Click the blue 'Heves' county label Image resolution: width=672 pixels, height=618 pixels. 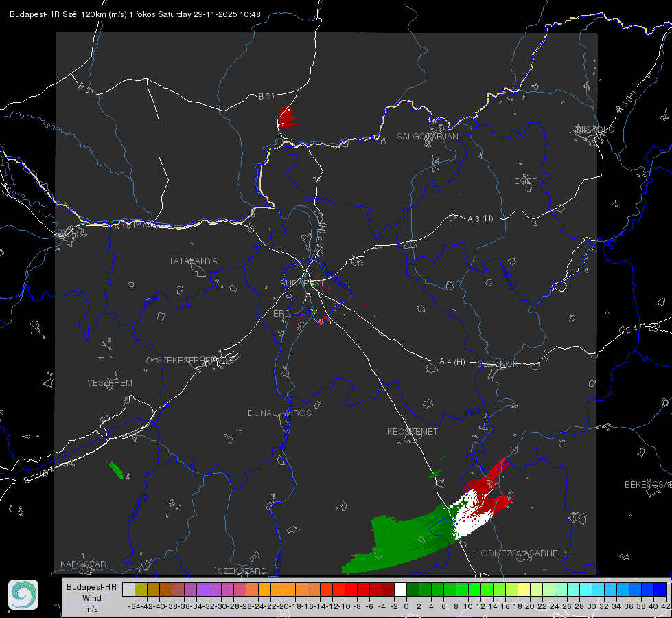tap(507, 279)
